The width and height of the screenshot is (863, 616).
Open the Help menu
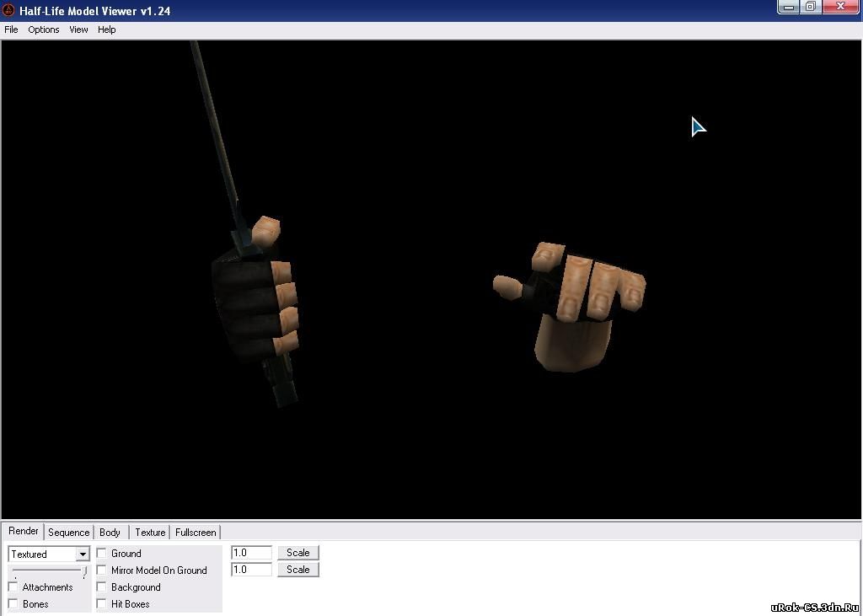click(x=107, y=29)
